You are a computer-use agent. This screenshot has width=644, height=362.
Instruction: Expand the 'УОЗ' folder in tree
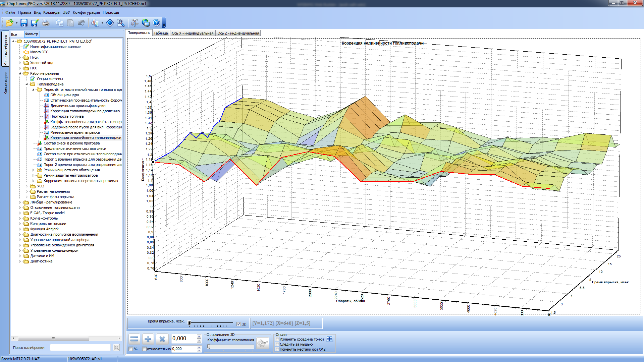tap(26, 186)
